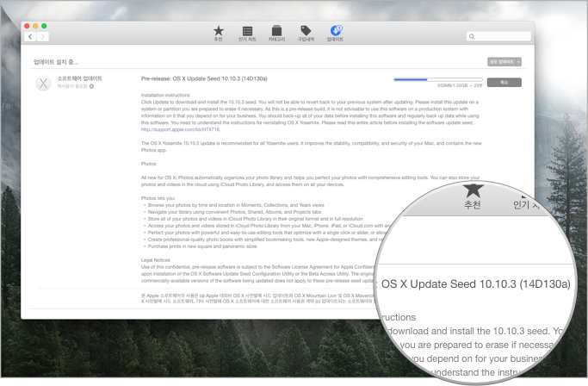The width and height of the screenshot is (588, 386).
Task: Click the Pre-release OS X Update Seed title
Action: pos(204,78)
